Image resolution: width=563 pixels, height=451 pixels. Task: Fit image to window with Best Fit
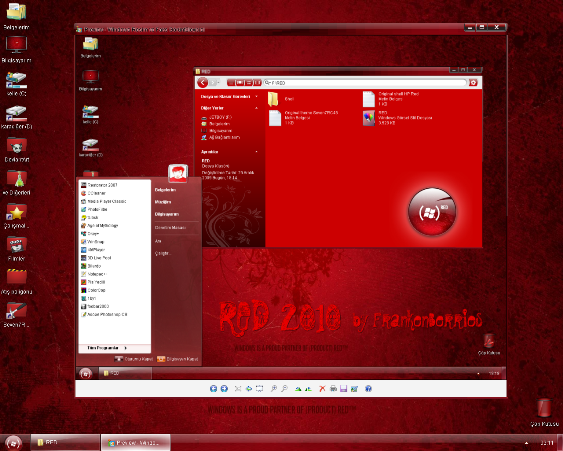[x=238, y=389]
